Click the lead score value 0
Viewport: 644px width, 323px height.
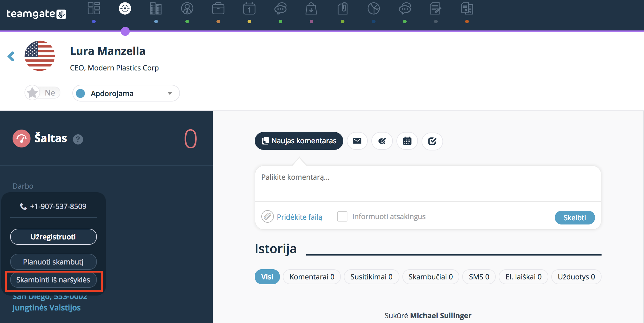[x=190, y=139]
